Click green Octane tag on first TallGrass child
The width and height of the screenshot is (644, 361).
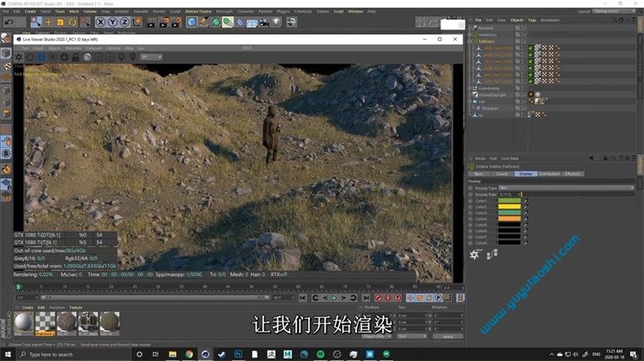coord(531,48)
